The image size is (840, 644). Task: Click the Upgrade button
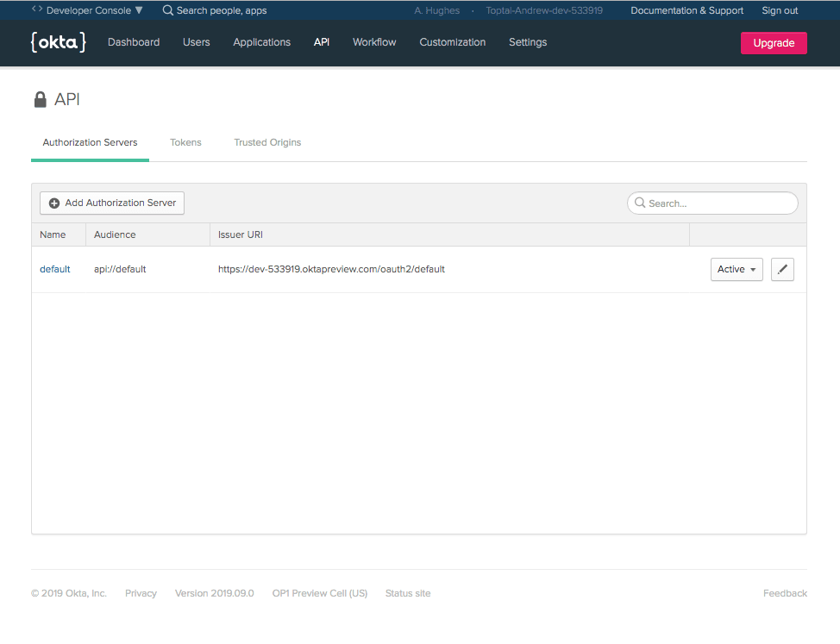click(774, 43)
